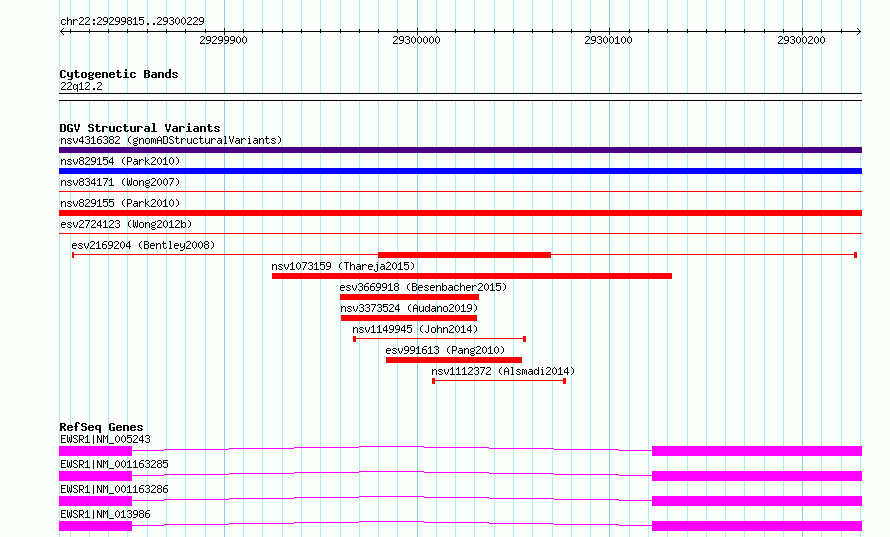Click variant label nsv834171 (Wong2007)
This screenshot has height=537, width=890.
click(120, 182)
